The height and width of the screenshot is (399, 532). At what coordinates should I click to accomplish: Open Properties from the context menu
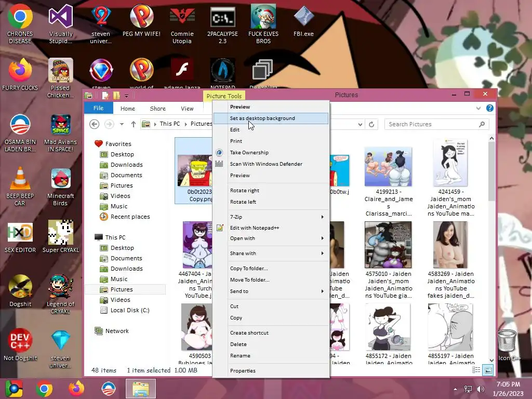click(x=271, y=371)
